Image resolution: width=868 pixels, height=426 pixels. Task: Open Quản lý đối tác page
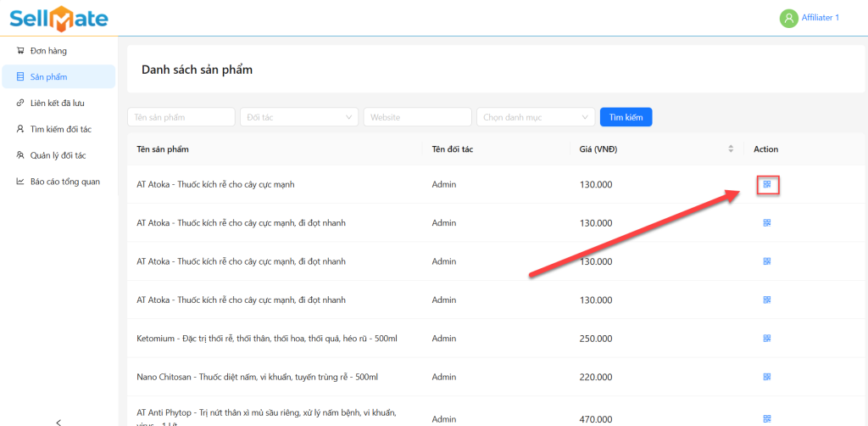click(x=58, y=155)
